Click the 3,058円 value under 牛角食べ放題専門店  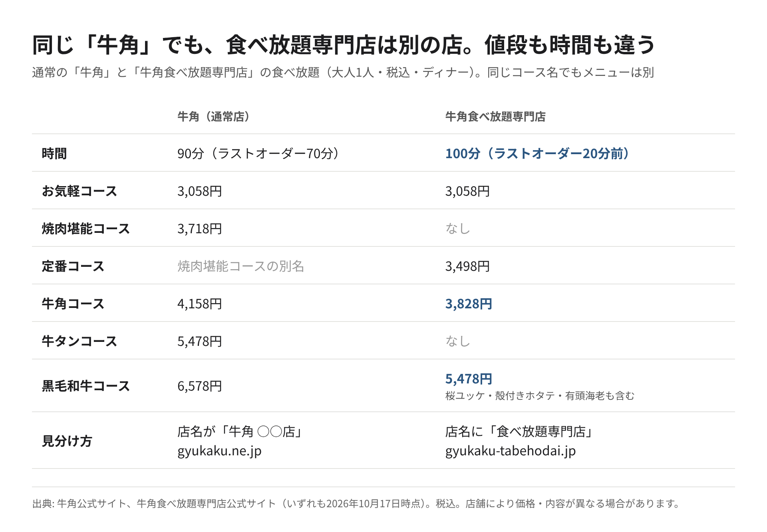[x=468, y=191]
